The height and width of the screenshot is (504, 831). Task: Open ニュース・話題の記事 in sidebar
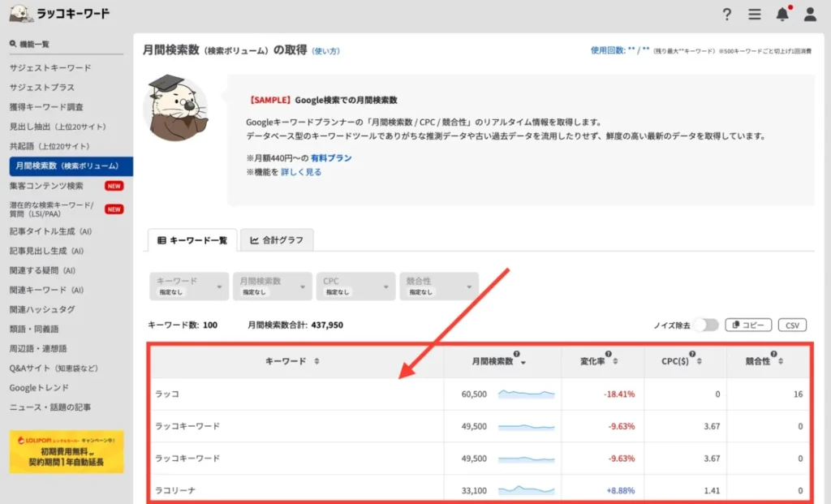[50, 407]
